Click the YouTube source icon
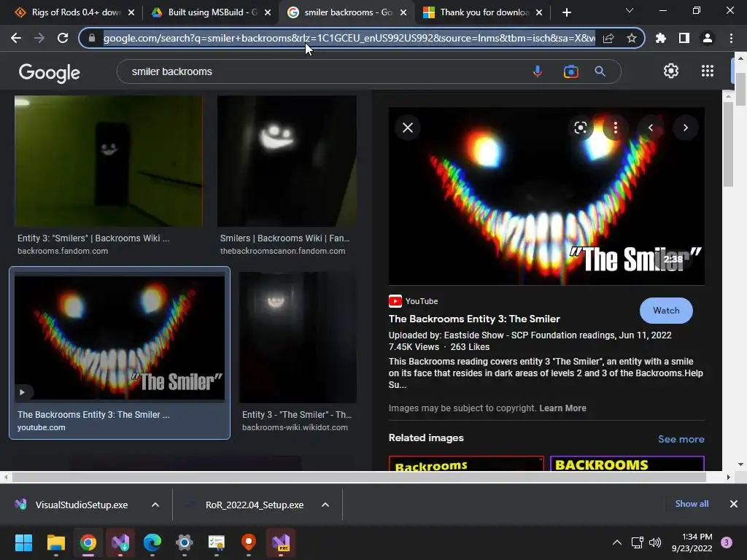This screenshot has height=560, width=747. click(395, 301)
